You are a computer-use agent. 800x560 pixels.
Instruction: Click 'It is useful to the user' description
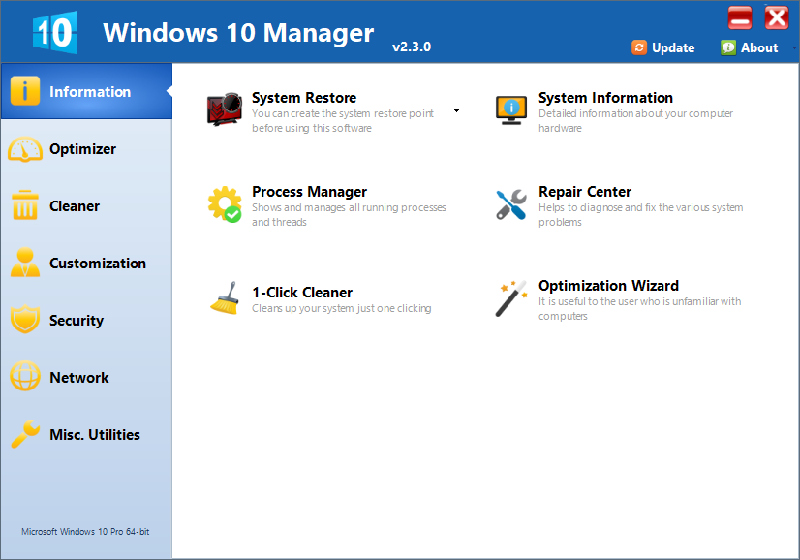pyautogui.click(x=639, y=309)
